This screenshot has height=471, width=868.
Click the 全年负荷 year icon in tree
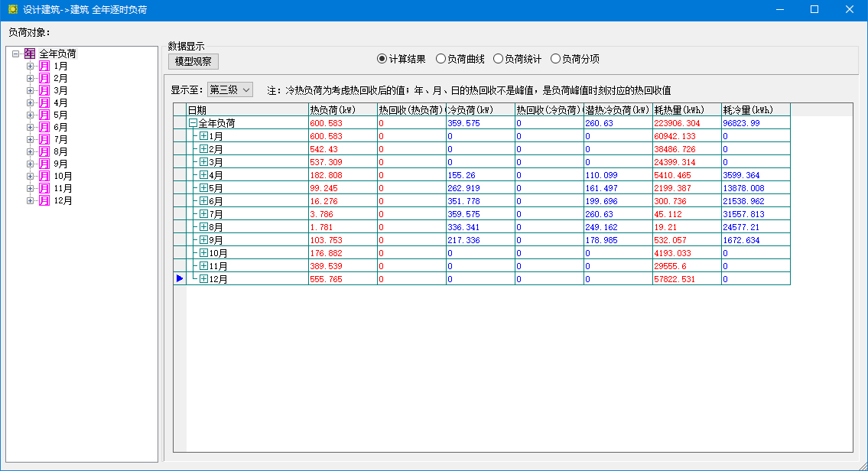29,54
